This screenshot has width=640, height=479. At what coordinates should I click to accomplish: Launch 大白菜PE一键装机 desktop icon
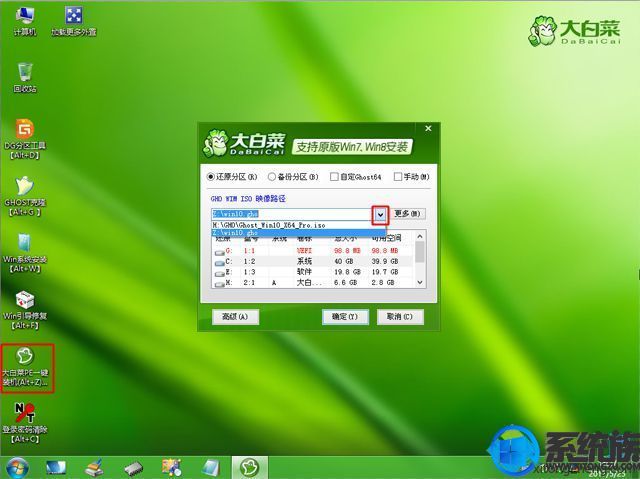[x=25, y=367]
